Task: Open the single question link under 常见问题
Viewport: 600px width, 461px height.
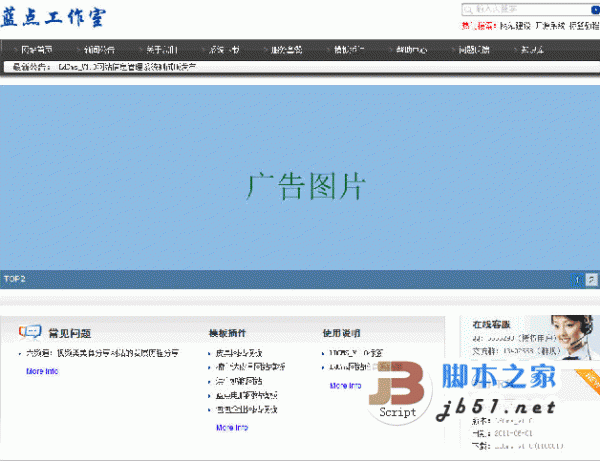Action: pos(102,353)
